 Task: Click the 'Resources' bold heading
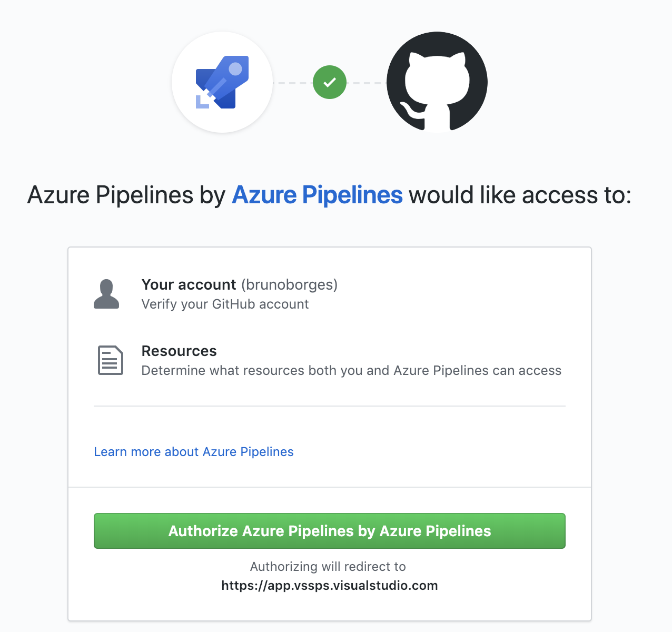click(x=179, y=351)
